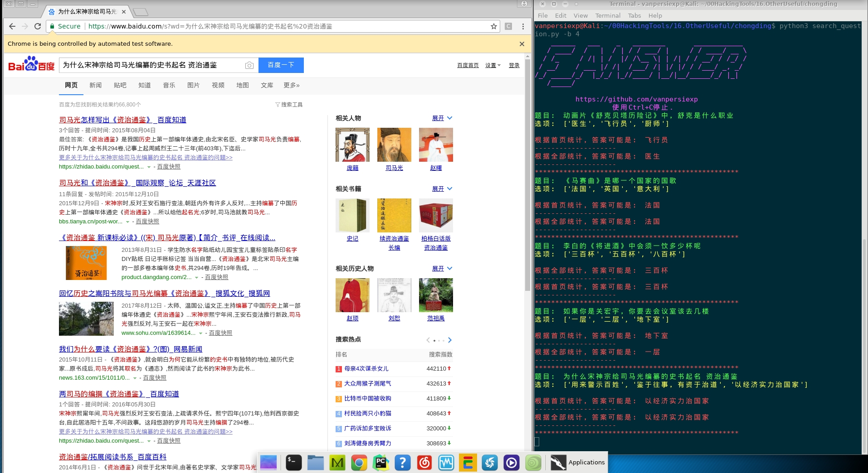The image size is (868, 473).
Task: Switch to 新闻 tab
Action: click(x=96, y=85)
